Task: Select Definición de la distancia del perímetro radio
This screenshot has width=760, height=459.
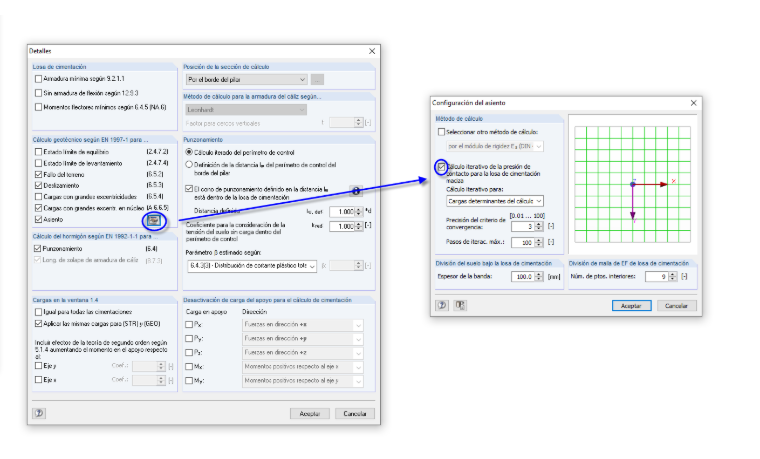Action: click(189, 165)
